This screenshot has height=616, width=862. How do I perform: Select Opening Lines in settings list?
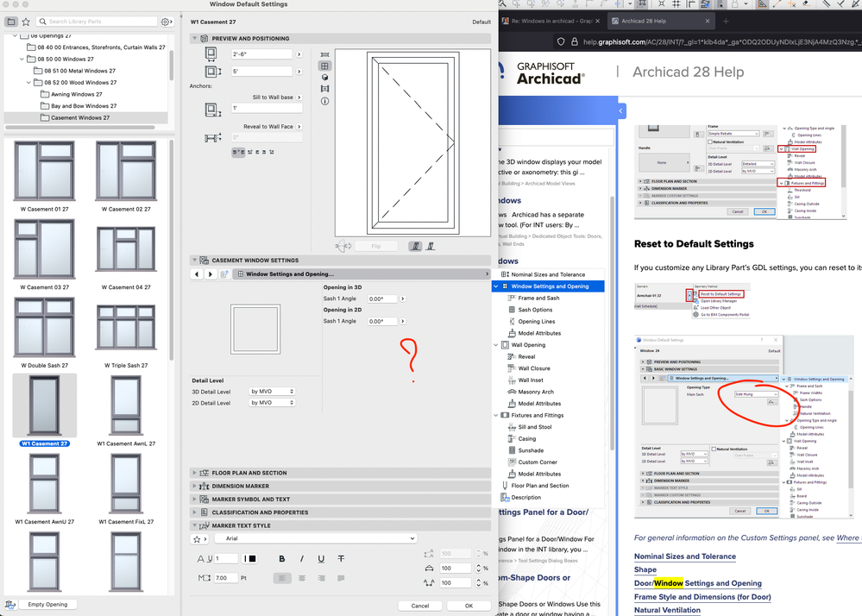[x=537, y=322]
